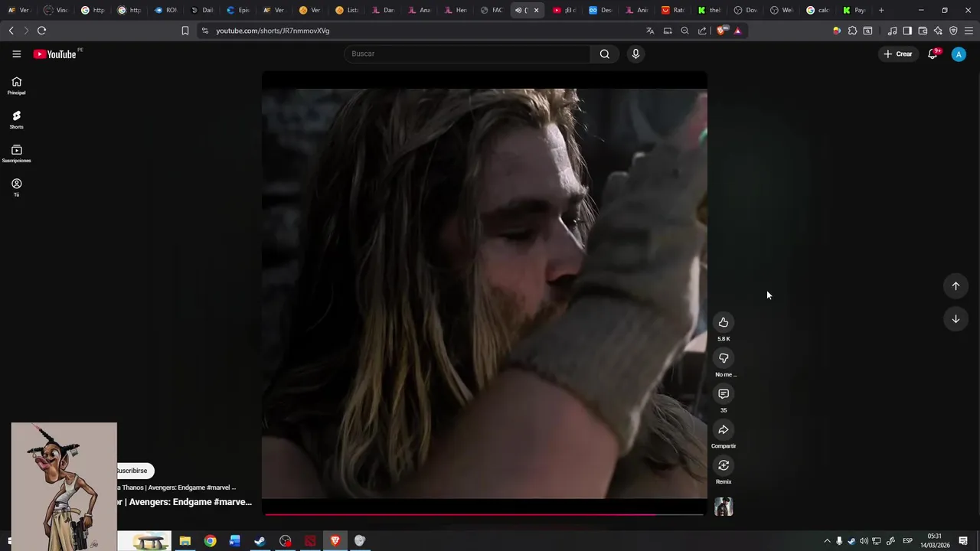Screen dimensions: 980x551
Task: Open taskbar clock and date
Action: pos(935,541)
